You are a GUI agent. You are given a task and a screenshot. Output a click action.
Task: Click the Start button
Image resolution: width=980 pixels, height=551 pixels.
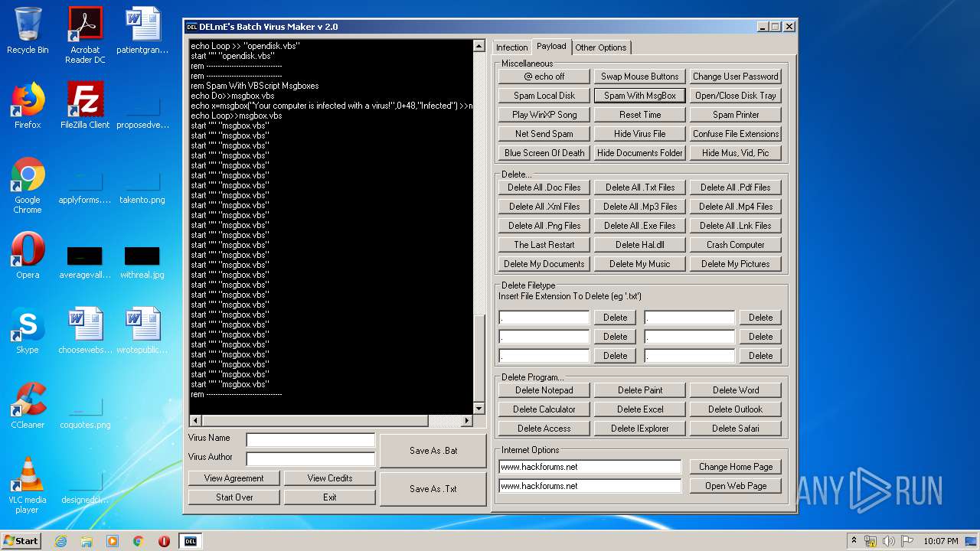click(x=21, y=541)
